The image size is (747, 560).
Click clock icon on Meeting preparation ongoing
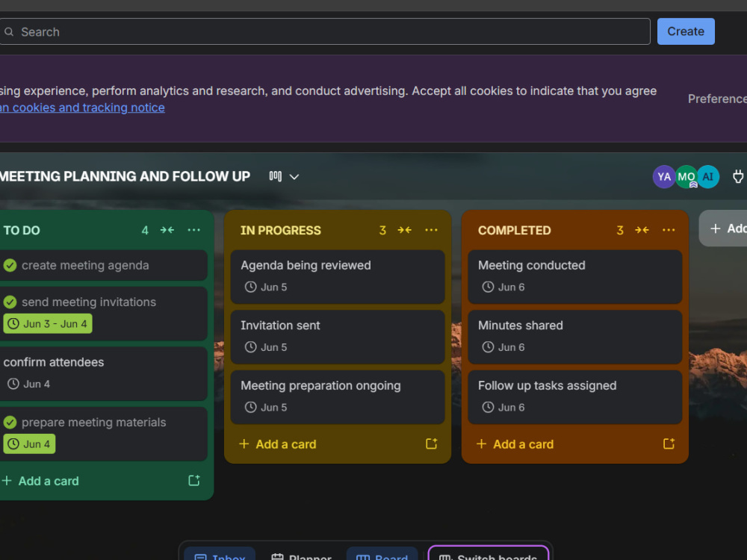click(250, 407)
